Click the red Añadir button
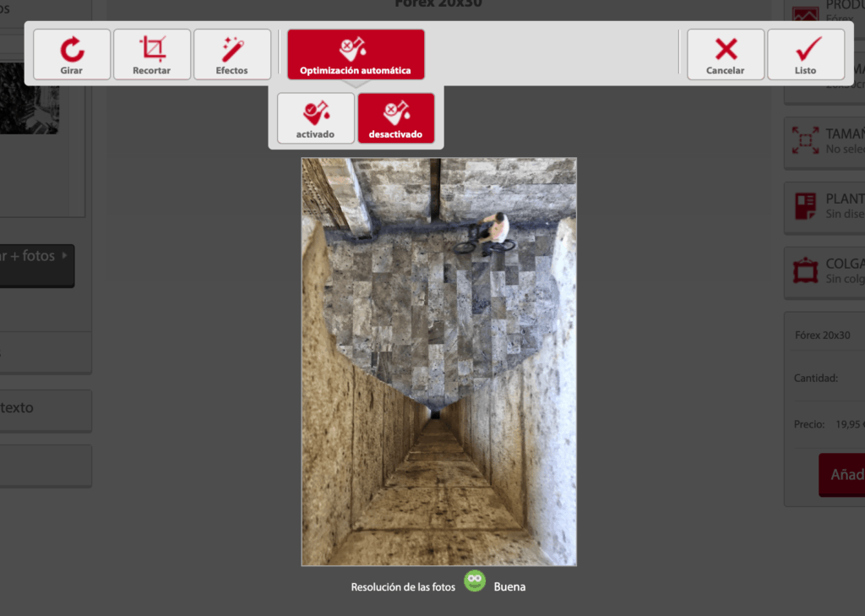The height and width of the screenshot is (616, 865). click(842, 475)
